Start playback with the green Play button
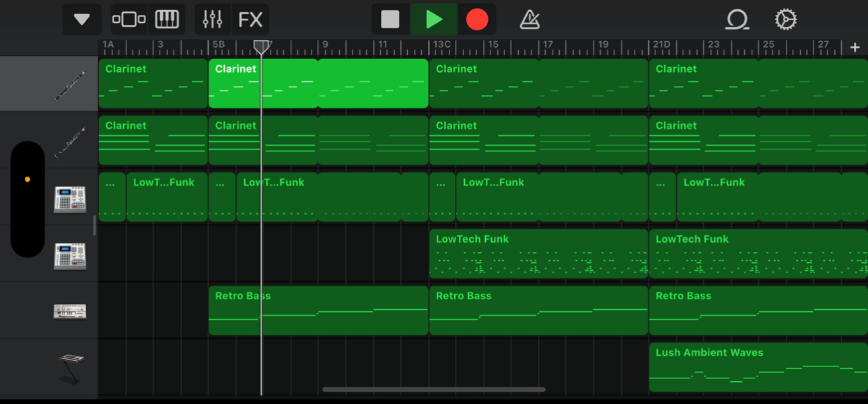The width and height of the screenshot is (868, 404). 434,19
